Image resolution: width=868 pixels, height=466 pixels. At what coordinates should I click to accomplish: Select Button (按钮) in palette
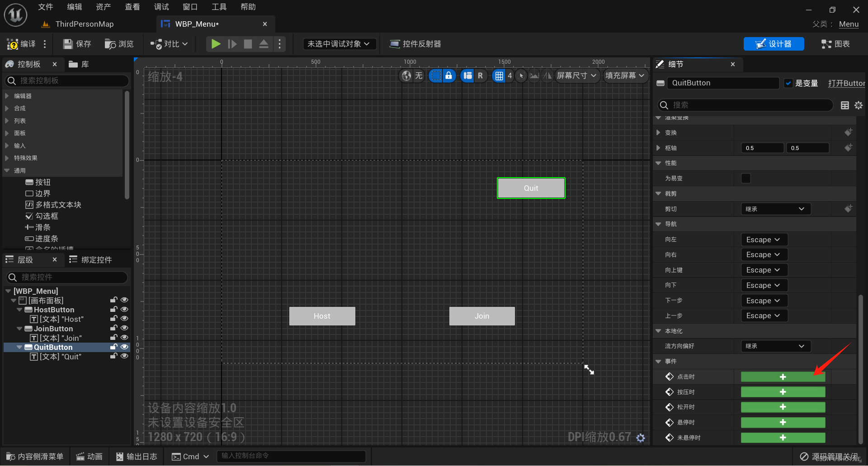(38, 182)
